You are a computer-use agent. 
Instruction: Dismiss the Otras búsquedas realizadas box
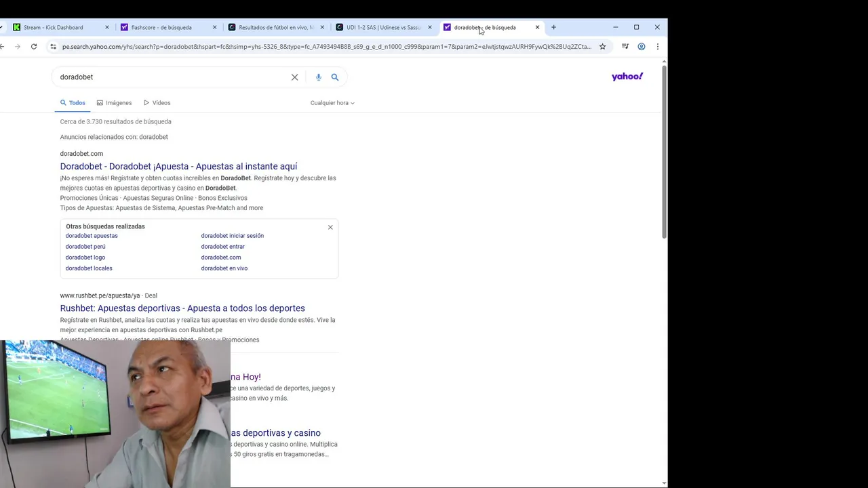pyautogui.click(x=330, y=227)
